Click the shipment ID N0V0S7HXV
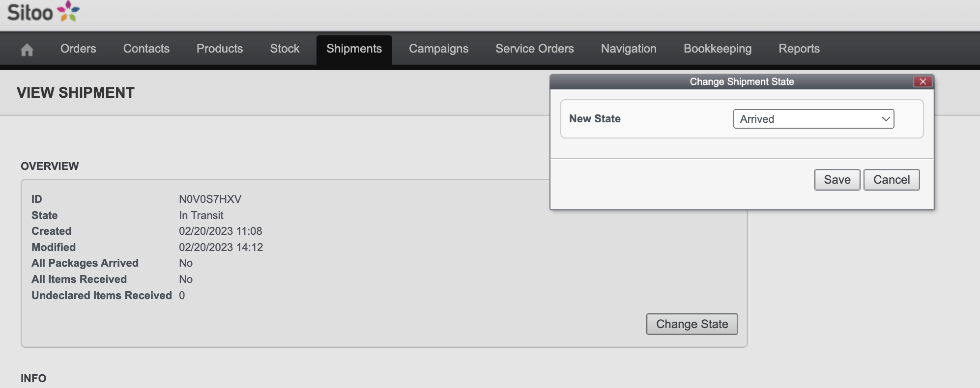980x388 pixels. [210, 199]
